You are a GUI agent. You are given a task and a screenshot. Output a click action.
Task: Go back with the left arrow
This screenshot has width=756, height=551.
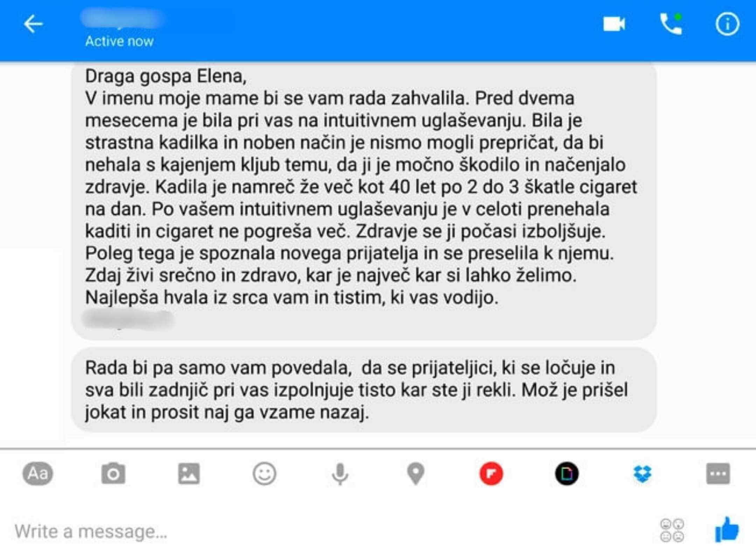[x=33, y=24]
